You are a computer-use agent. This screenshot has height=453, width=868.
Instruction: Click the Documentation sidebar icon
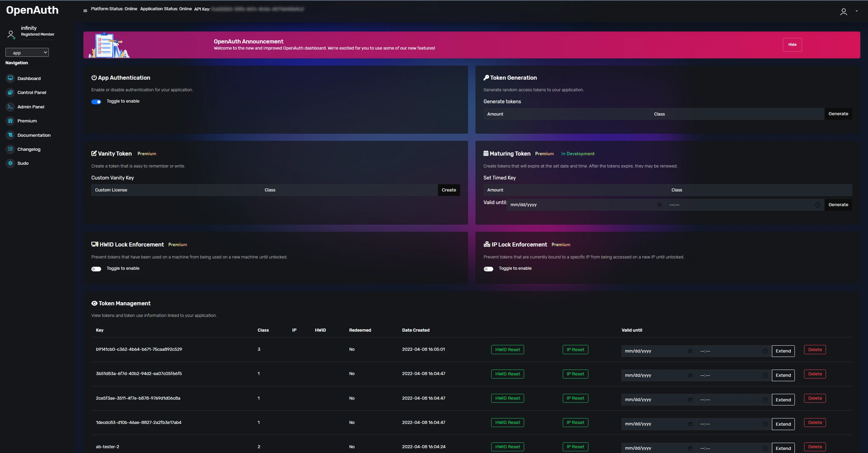(10, 135)
